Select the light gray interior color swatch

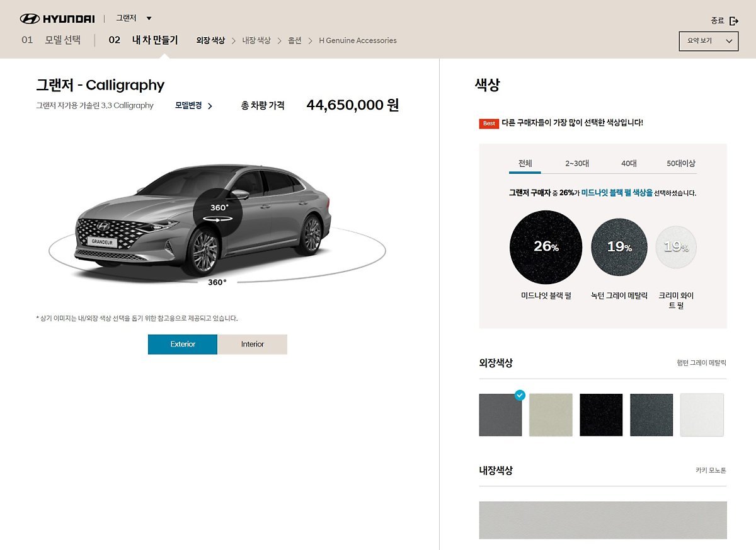click(x=603, y=520)
